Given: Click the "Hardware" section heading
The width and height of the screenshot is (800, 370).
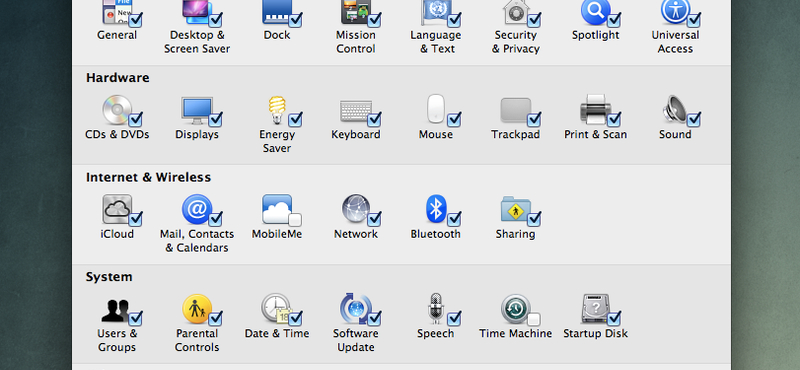Looking at the screenshot, I should (118, 78).
